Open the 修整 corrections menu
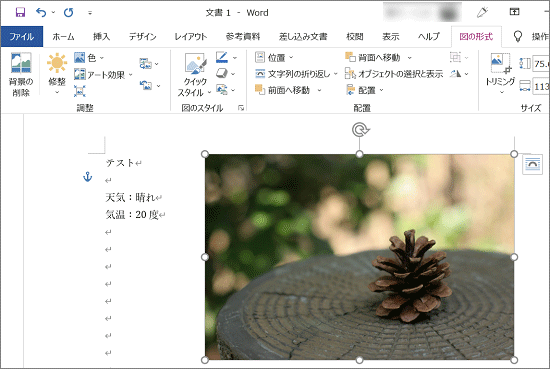 [57, 74]
